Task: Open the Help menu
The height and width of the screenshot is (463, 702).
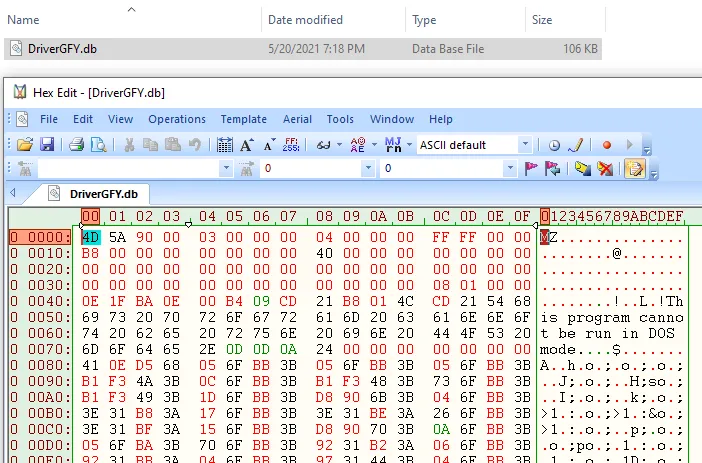Action: click(441, 119)
